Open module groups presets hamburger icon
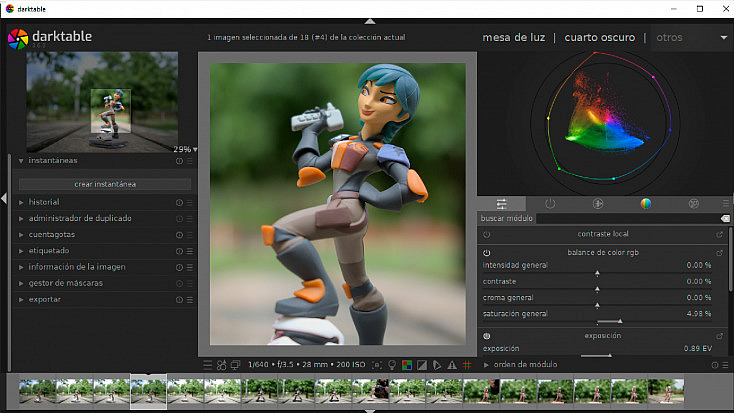The height and width of the screenshot is (413, 734). pos(726,203)
